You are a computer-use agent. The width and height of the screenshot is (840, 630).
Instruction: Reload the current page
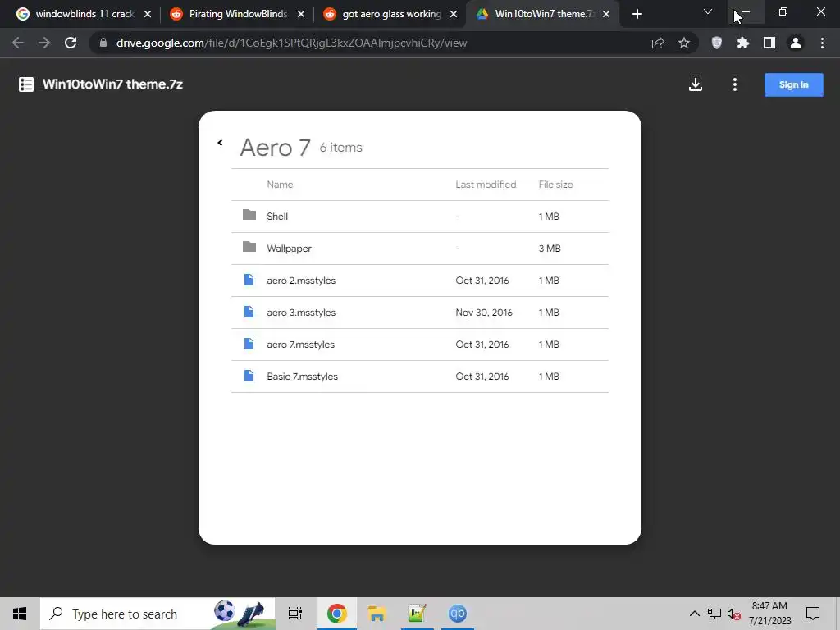click(x=71, y=43)
